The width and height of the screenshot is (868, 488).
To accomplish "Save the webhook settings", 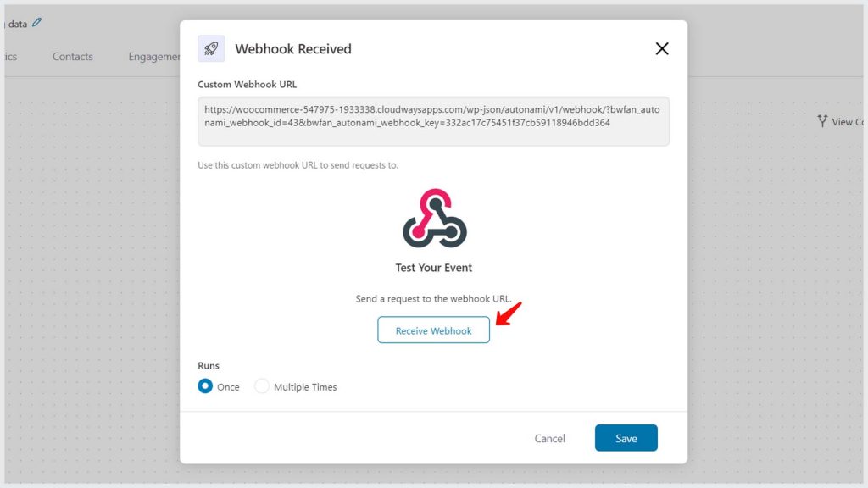I will pos(626,438).
